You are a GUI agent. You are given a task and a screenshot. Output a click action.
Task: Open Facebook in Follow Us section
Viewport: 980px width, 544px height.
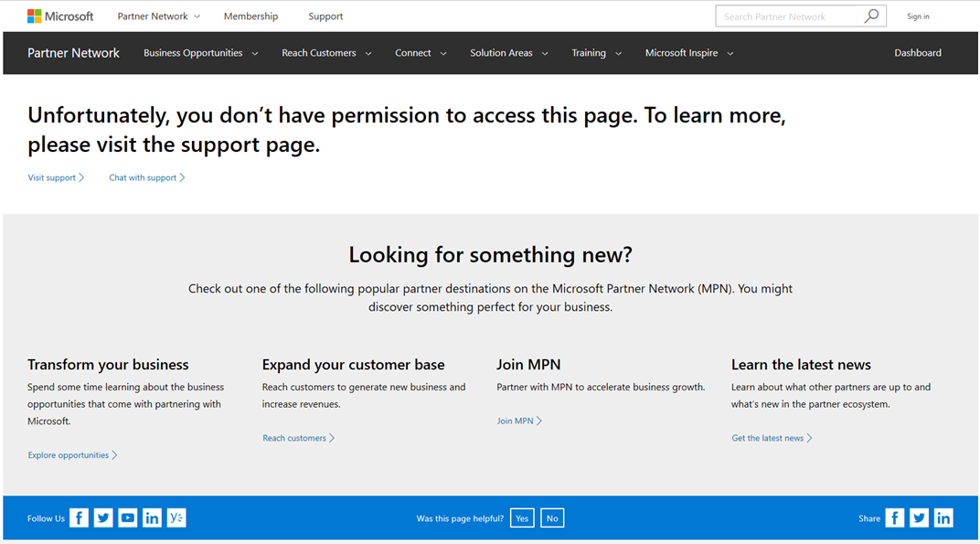click(x=79, y=517)
